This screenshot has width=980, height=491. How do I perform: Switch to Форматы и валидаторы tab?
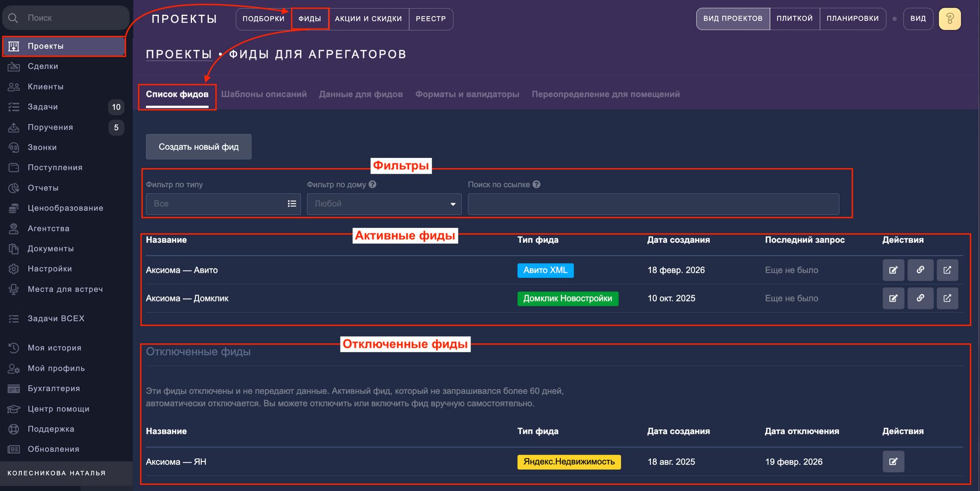[467, 95]
